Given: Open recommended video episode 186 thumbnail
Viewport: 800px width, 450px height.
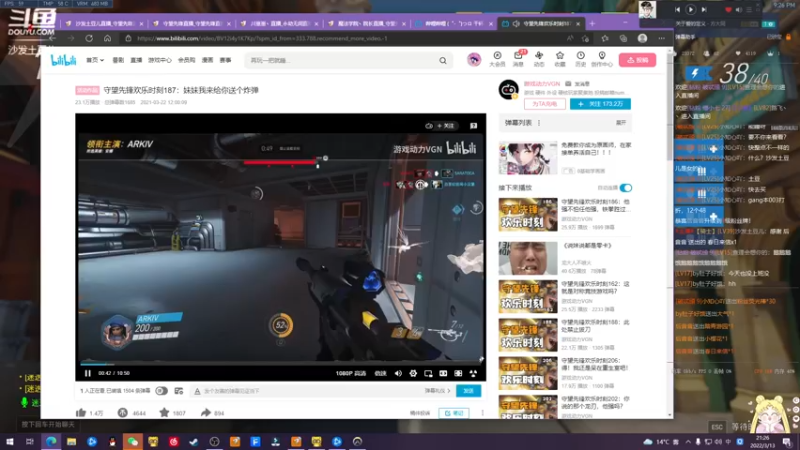Looking at the screenshot, I should click(x=528, y=215).
